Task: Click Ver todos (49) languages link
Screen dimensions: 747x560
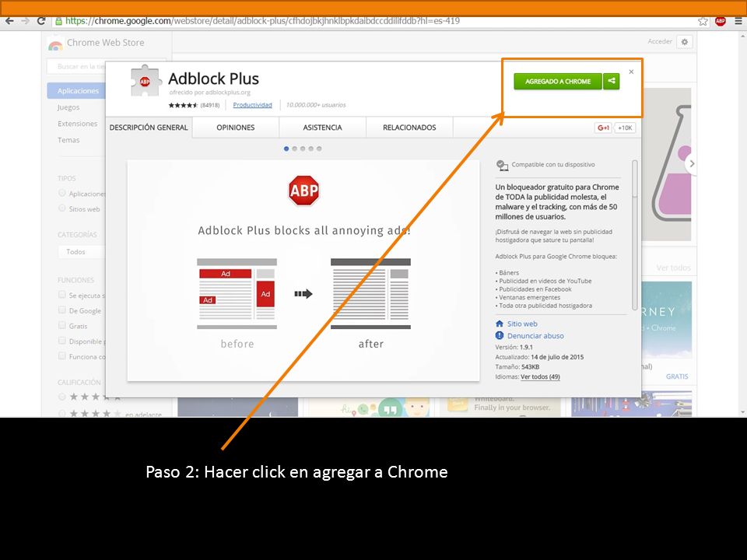Action: [540, 376]
